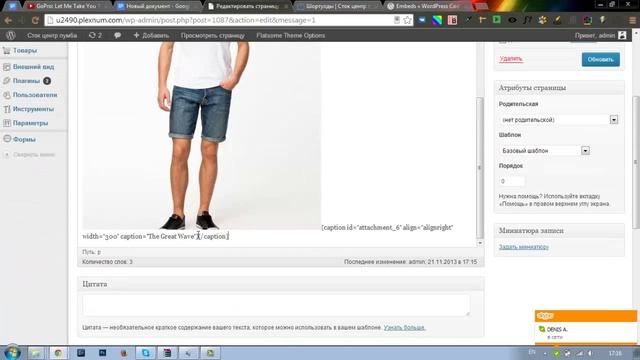Go back with the browser back arrow

point(8,20)
